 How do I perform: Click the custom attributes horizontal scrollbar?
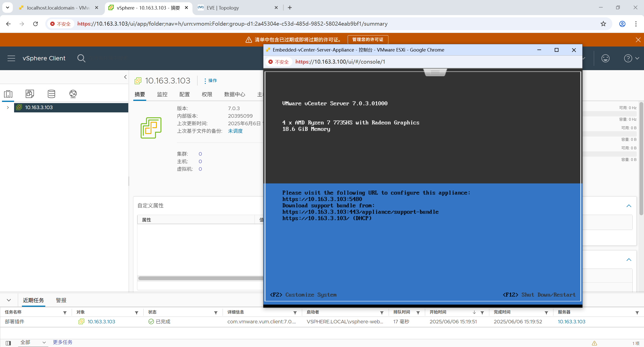pyautogui.click(x=200, y=278)
